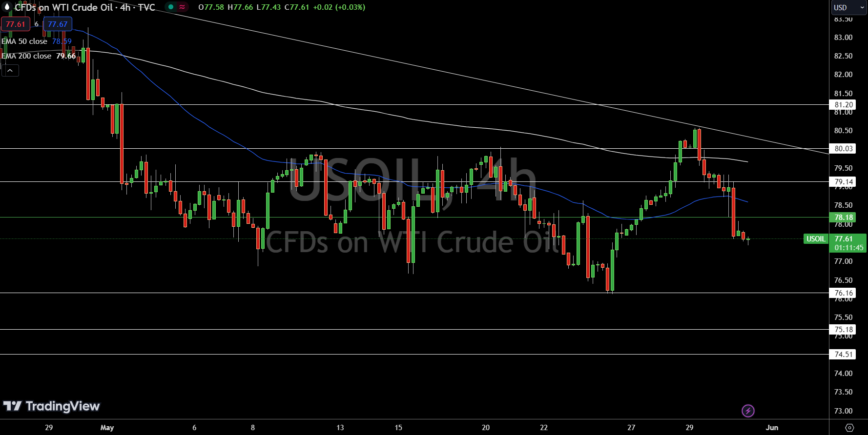Click the 83.00 price scale label
Screen dimensions: 868x435
843,38
